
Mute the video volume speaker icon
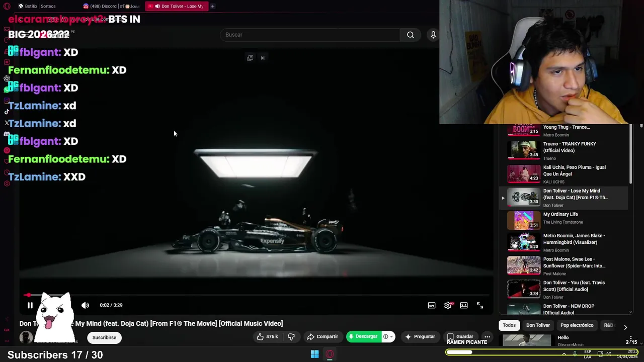85,305
